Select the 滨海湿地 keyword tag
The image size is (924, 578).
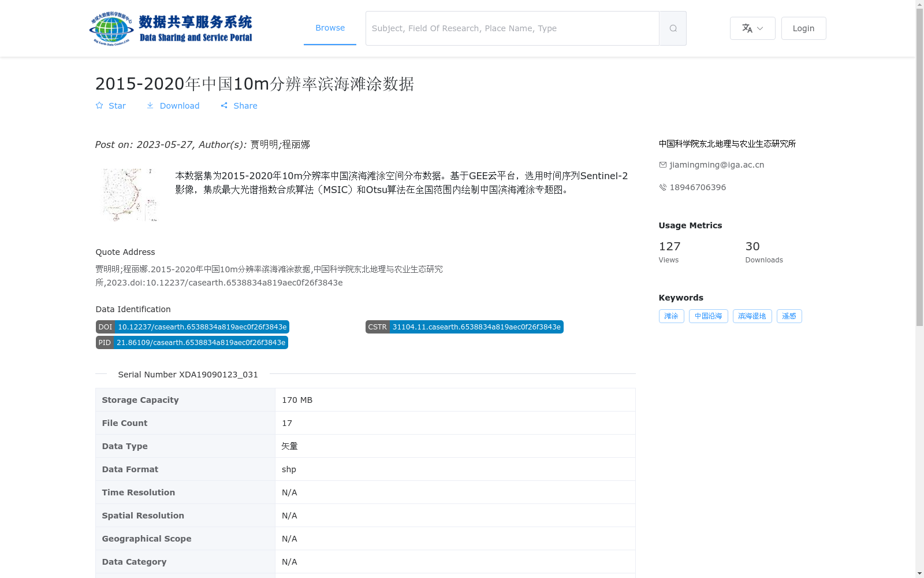click(x=752, y=316)
